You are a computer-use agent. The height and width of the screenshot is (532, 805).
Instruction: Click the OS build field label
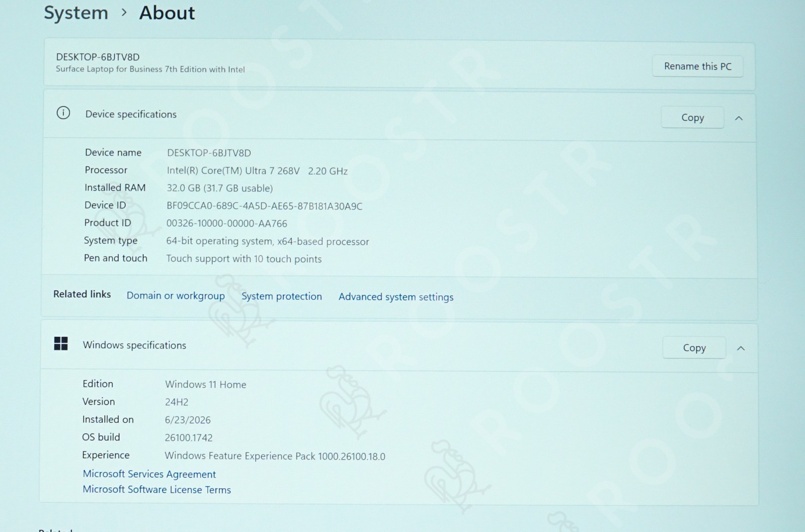[x=101, y=437]
